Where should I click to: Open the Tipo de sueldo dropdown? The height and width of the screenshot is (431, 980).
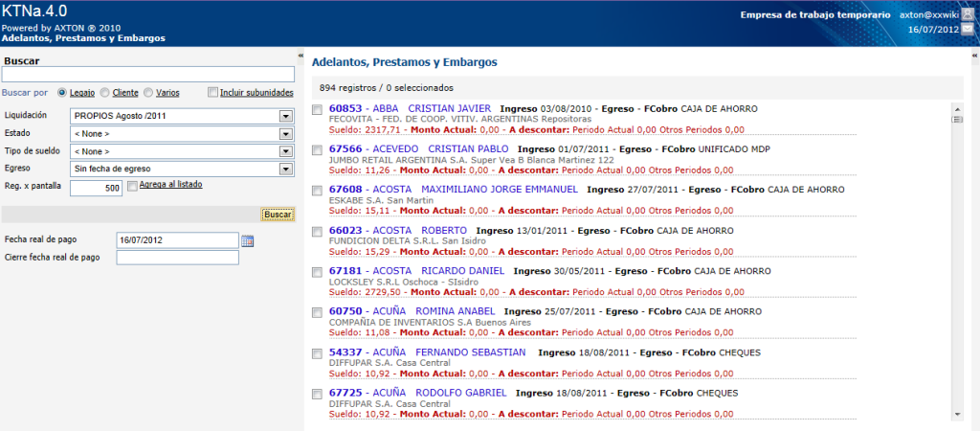[x=285, y=151]
